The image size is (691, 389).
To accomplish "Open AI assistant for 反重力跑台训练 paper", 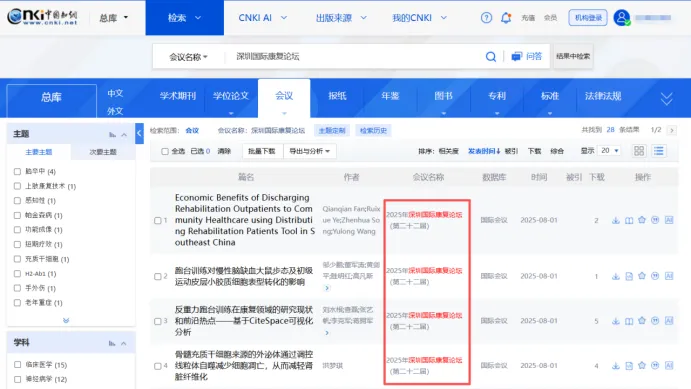I will coord(669,321).
